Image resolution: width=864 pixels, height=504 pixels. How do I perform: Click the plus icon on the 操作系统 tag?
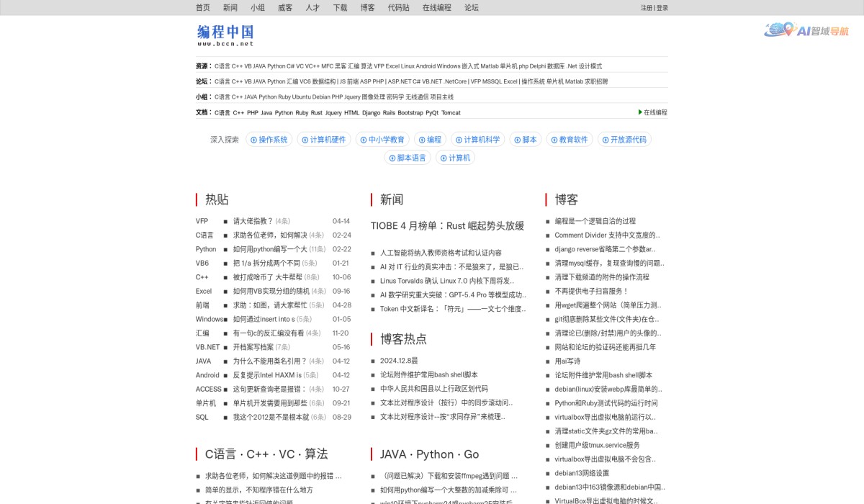tap(253, 140)
